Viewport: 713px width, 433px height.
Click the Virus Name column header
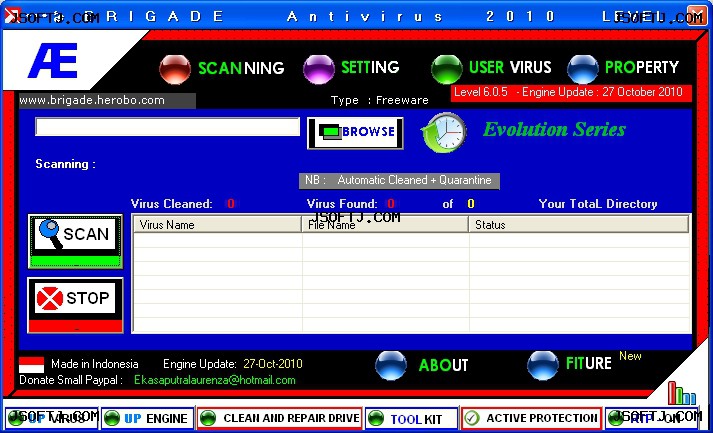pos(217,225)
